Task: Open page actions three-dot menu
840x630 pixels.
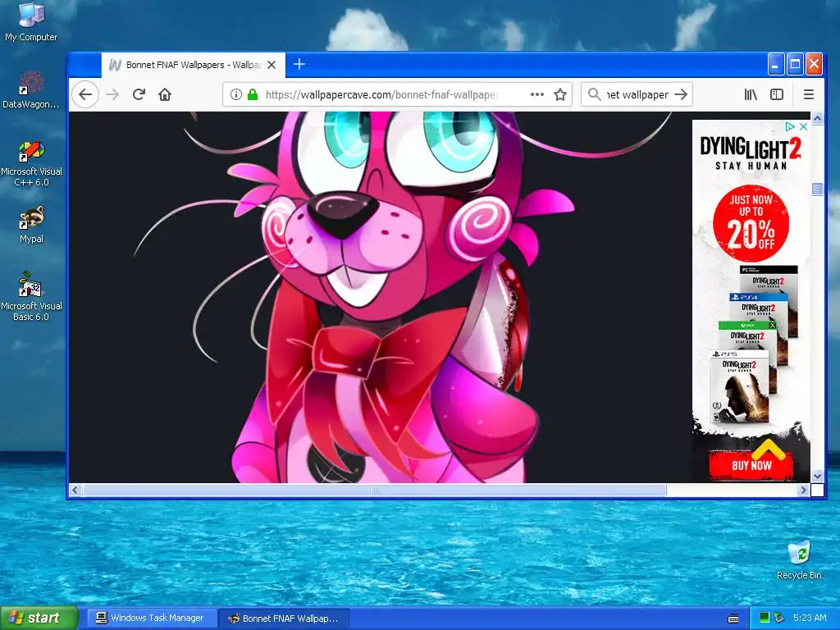Action: 536,95
